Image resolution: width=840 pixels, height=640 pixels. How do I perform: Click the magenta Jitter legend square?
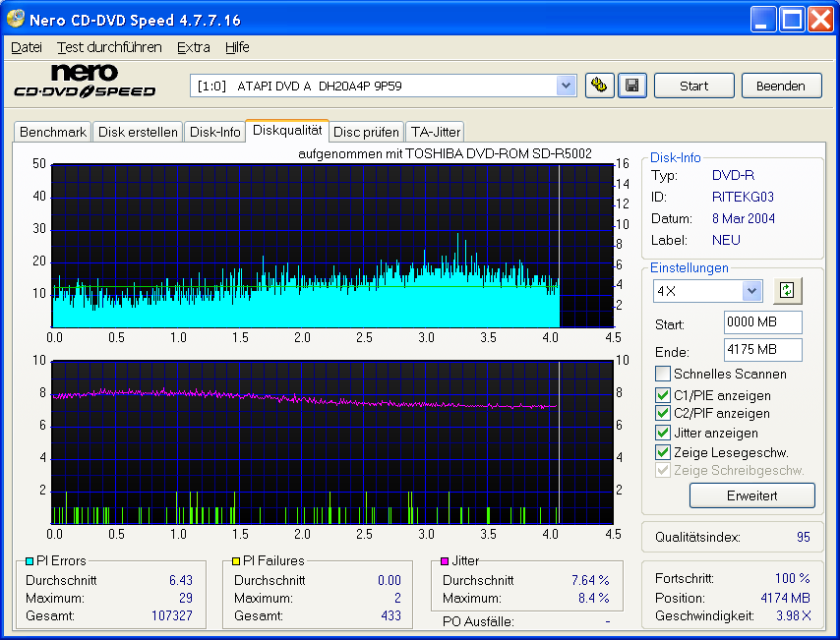point(445,561)
